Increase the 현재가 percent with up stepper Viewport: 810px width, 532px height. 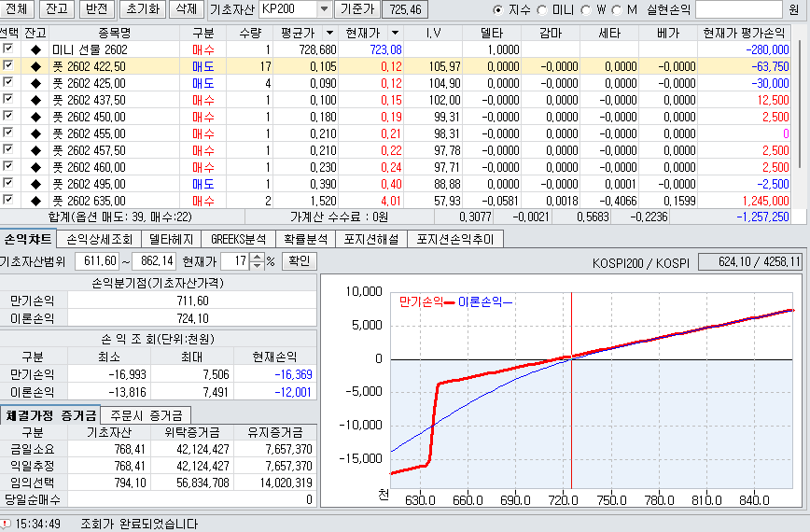(x=257, y=257)
